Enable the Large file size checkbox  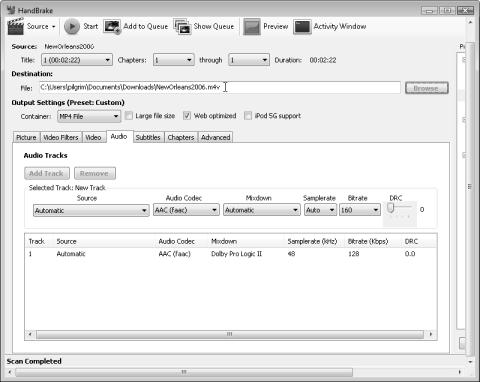pos(128,116)
